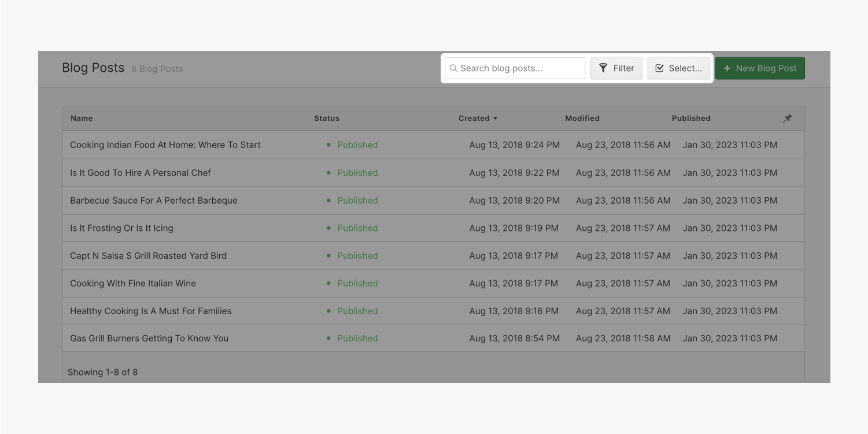Focus the Search blog posts field
This screenshot has height=434, width=868.
(515, 68)
